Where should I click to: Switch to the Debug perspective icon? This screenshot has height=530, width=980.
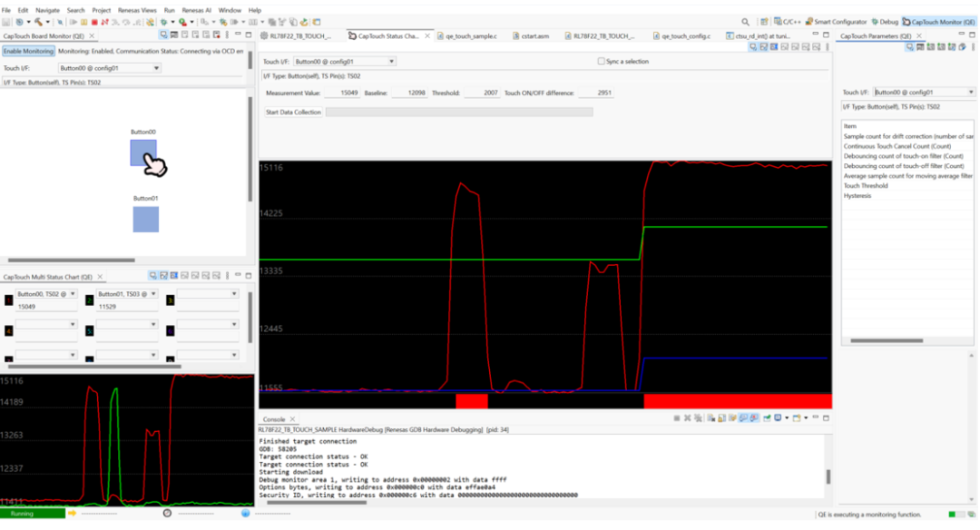click(x=884, y=22)
